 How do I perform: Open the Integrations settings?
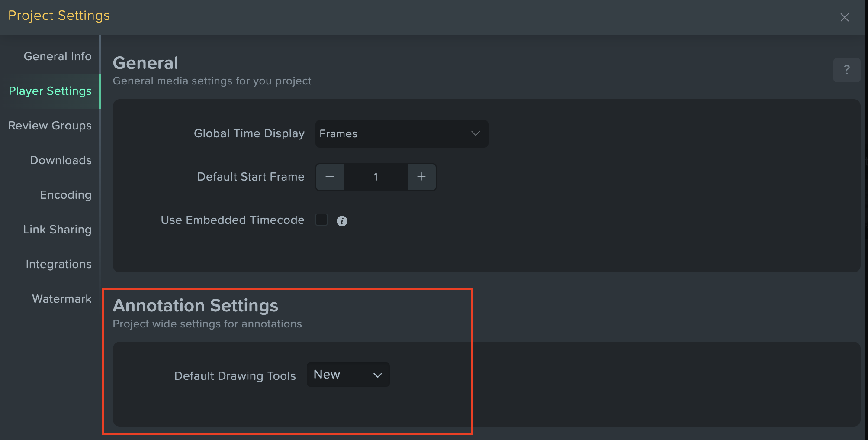tap(59, 264)
